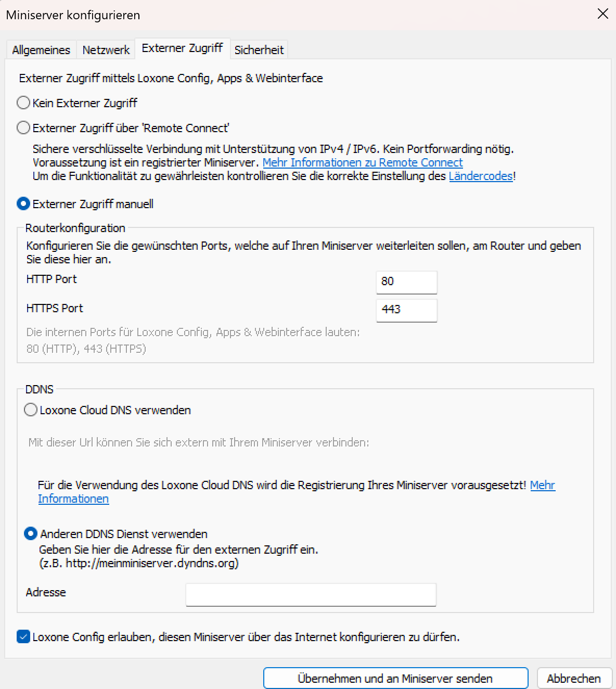Viewport: 616px width, 689px height.
Task: Open the Netzwerk tab
Action: [x=106, y=50]
